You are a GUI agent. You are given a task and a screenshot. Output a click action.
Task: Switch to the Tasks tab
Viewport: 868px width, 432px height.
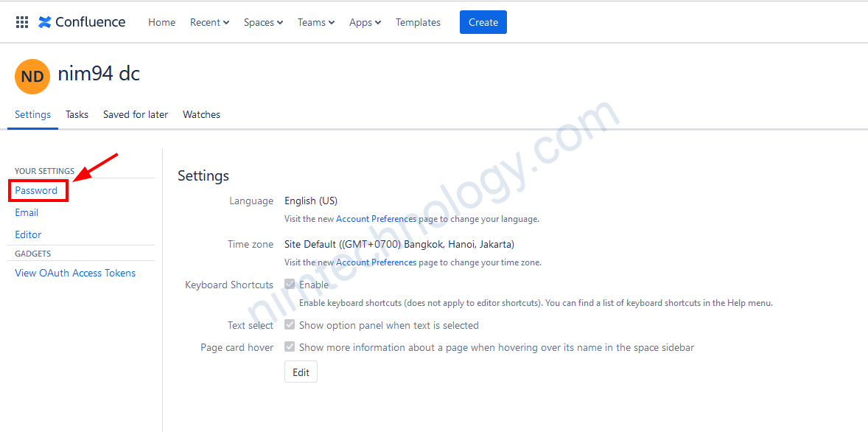77,114
